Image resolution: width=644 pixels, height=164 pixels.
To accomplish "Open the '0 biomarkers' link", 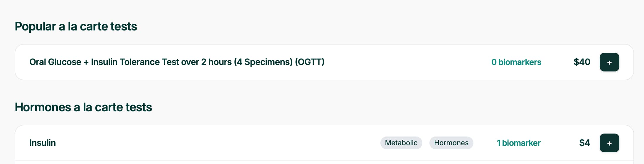I will [x=516, y=62].
